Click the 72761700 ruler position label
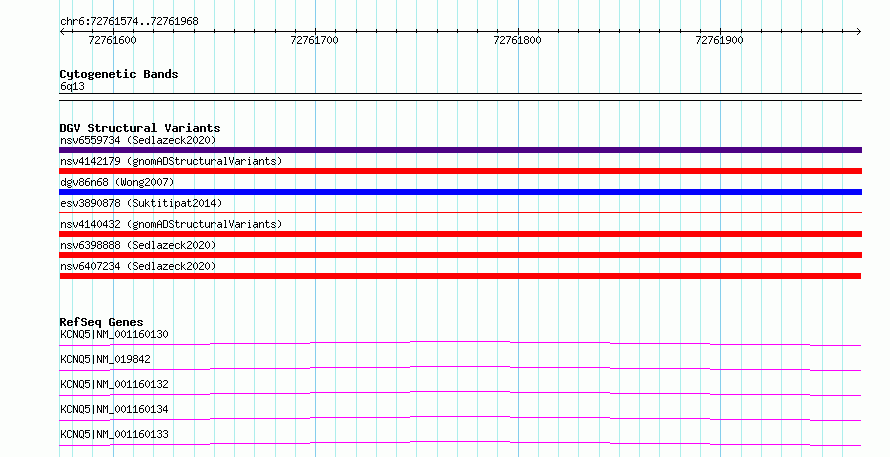This screenshot has width=890, height=457. pyautogui.click(x=314, y=40)
